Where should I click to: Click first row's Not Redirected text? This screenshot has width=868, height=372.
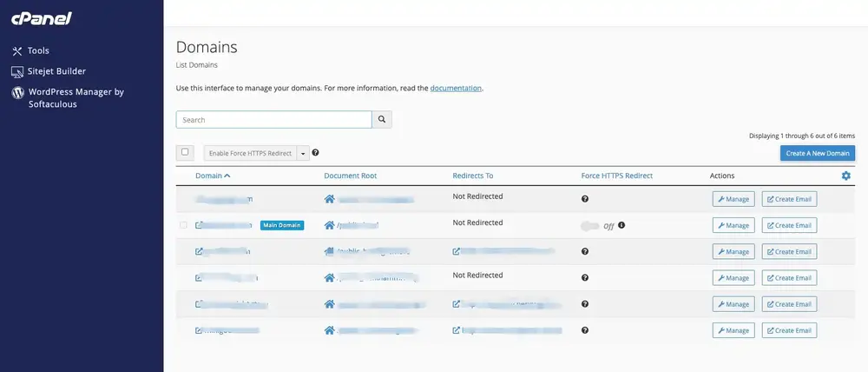pos(477,196)
